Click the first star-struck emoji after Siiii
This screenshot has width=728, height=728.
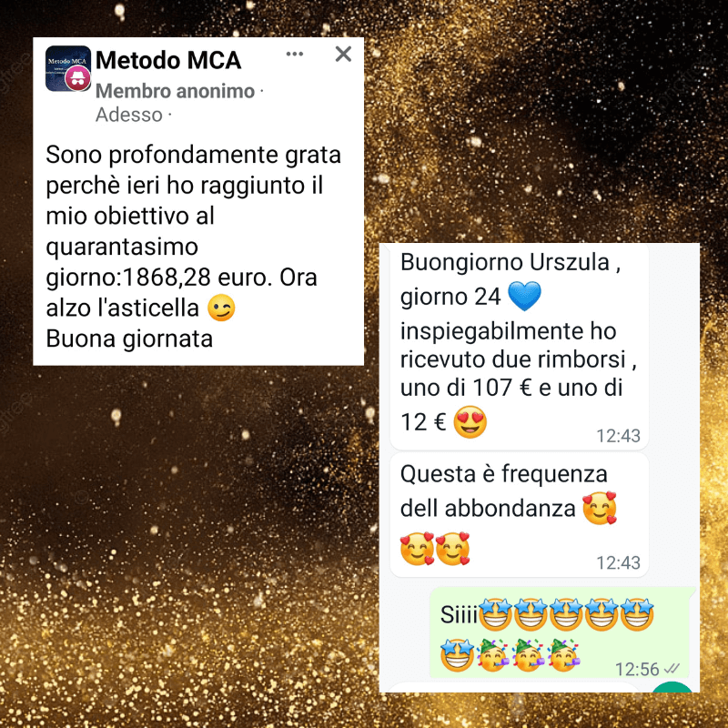(x=495, y=614)
